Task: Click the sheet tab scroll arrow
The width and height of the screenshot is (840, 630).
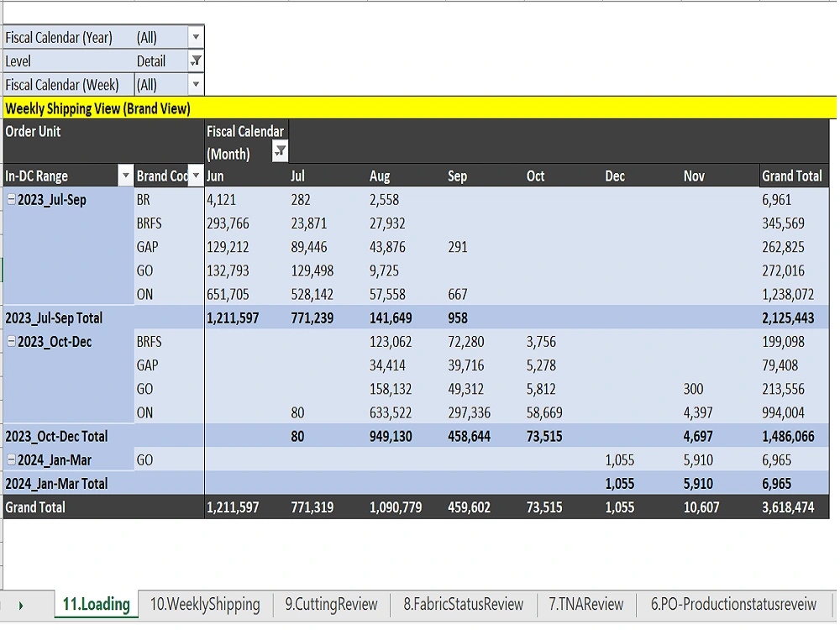Action: pyautogui.click(x=21, y=606)
